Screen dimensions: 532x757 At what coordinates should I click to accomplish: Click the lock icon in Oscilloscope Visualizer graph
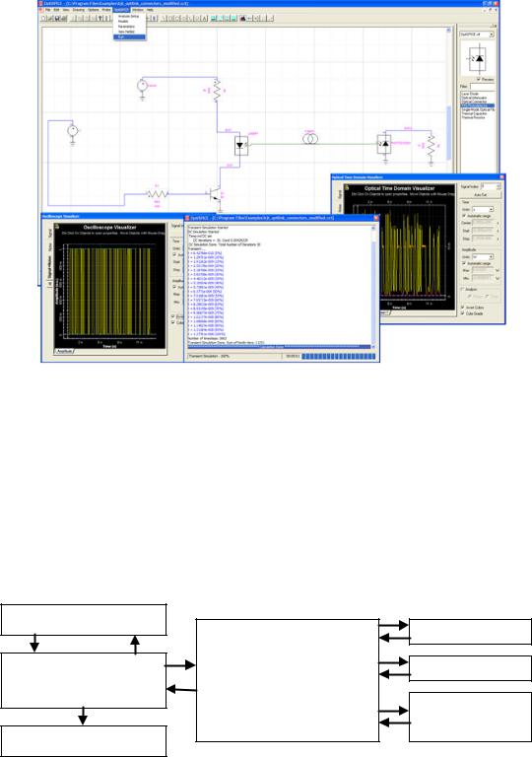point(57,227)
